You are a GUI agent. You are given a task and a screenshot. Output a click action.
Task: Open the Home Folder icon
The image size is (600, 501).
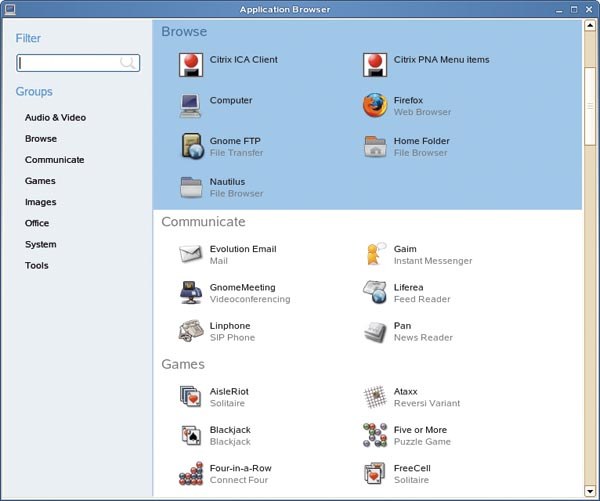pyautogui.click(x=375, y=146)
